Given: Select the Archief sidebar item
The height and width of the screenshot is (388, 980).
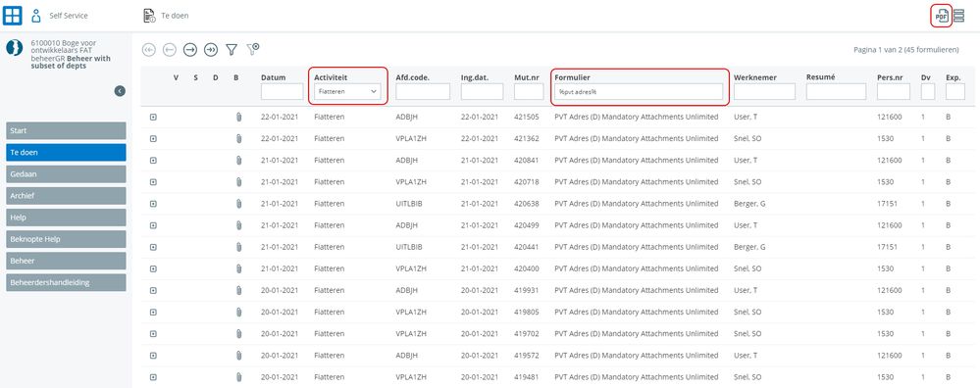Looking at the screenshot, I should coord(67,196).
